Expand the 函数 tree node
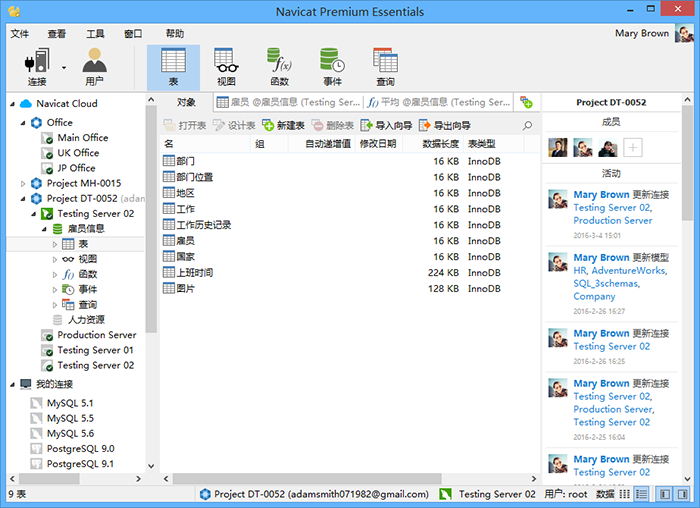This screenshot has height=508, width=700. [x=55, y=275]
